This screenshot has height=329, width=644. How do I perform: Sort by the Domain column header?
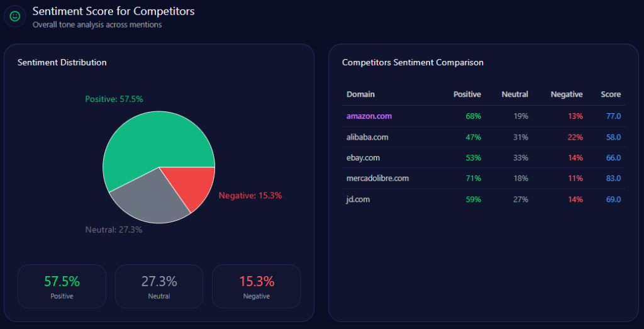(x=360, y=94)
